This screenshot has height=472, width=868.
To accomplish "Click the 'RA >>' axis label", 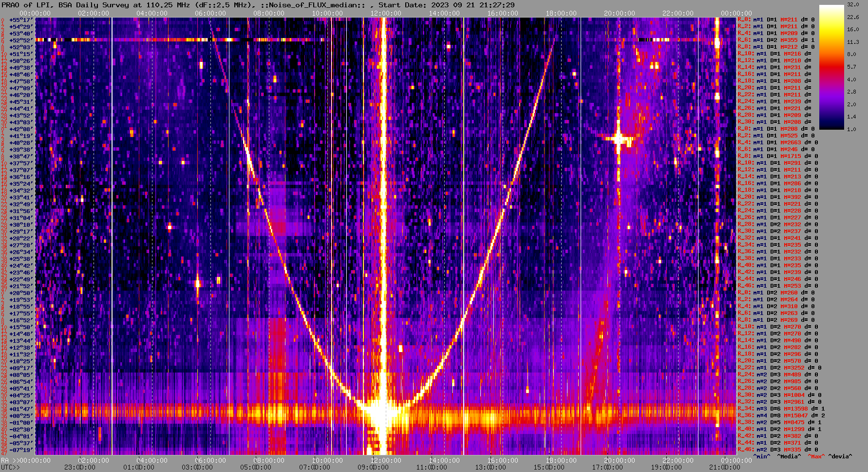I will coord(9,460).
